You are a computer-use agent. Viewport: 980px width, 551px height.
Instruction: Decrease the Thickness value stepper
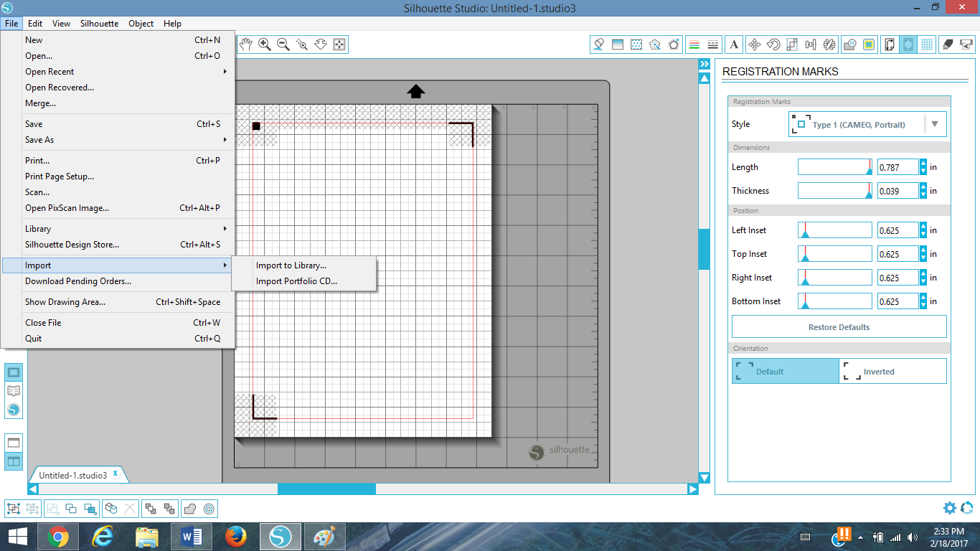pos(923,195)
